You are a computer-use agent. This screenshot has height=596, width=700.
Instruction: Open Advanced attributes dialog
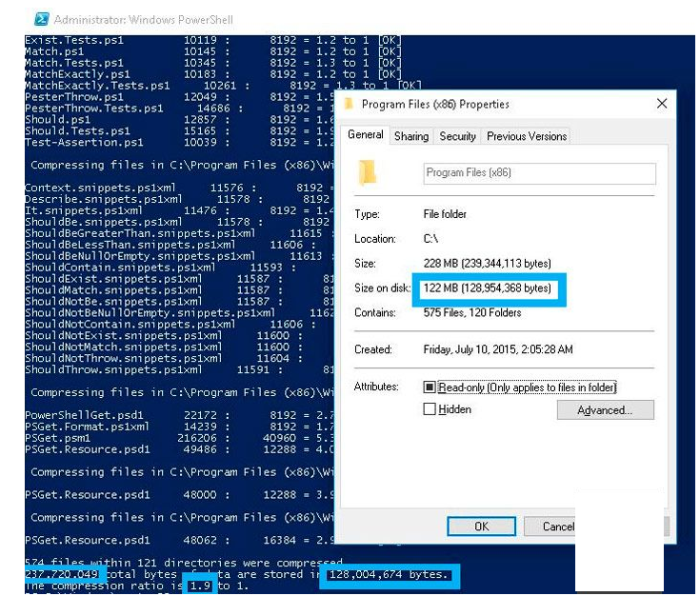click(605, 409)
